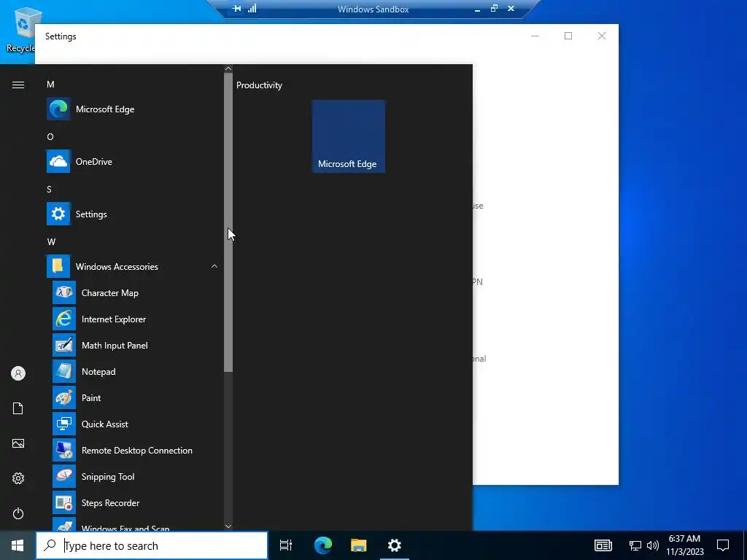Click the taskbar clock and date
The width and height of the screenshot is (747, 560).
click(x=684, y=545)
